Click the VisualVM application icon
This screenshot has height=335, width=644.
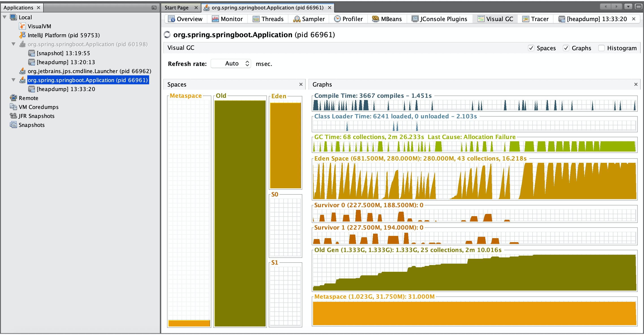tap(22, 26)
